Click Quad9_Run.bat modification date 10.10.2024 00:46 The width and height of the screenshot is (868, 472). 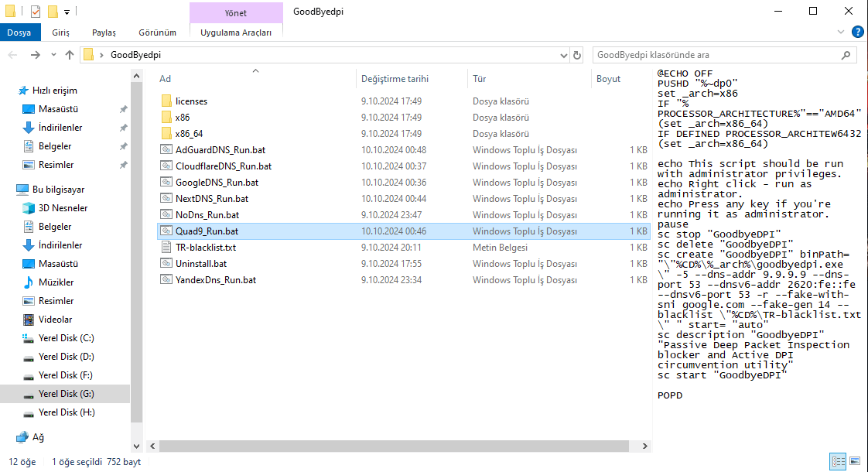(x=394, y=231)
